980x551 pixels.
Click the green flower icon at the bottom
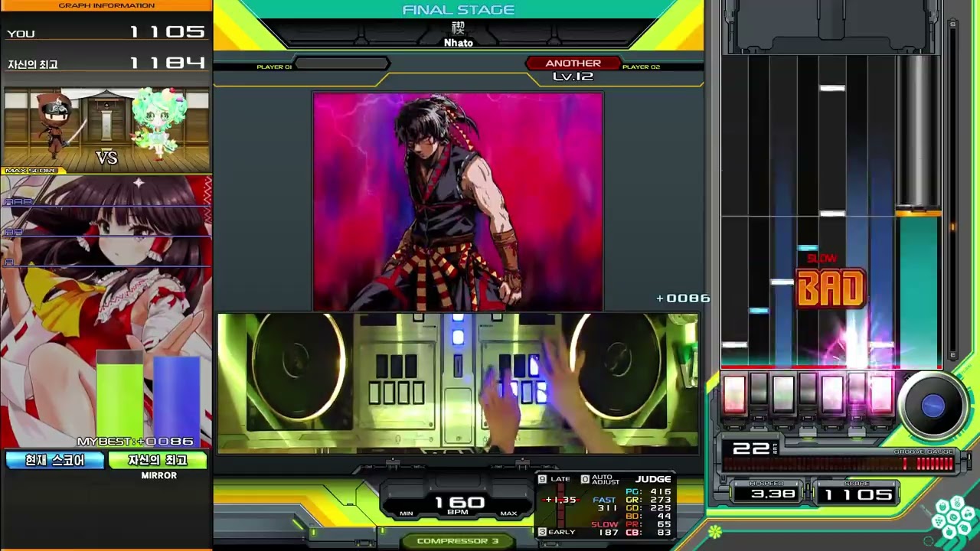point(715,530)
